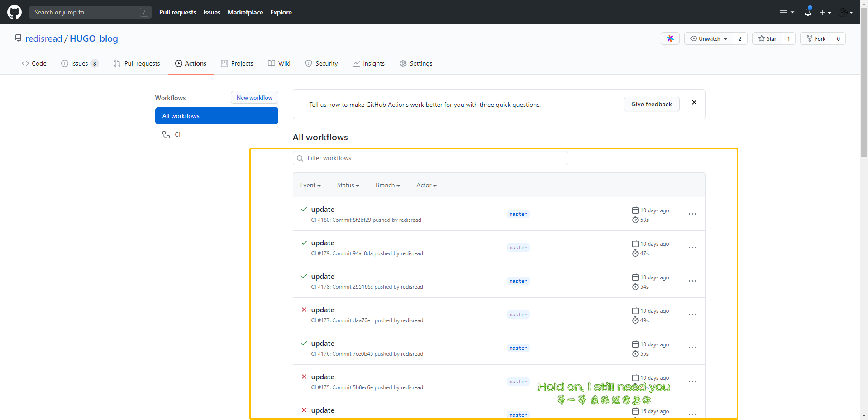Click the repository book icon

click(x=18, y=38)
